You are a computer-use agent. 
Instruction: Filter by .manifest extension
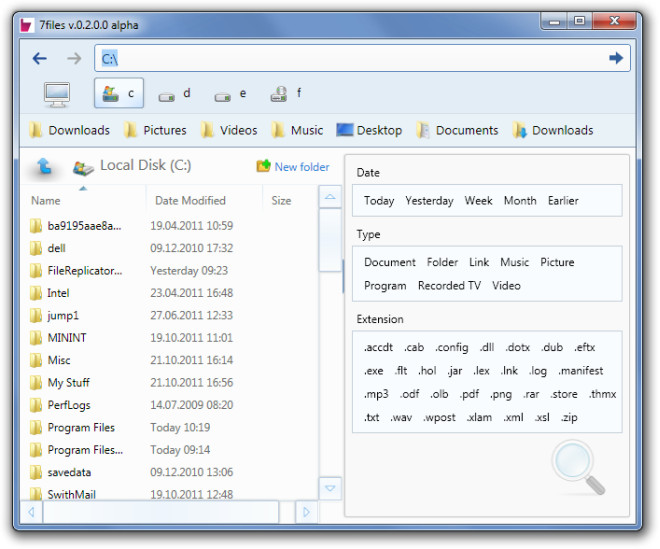(x=581, y=371)
